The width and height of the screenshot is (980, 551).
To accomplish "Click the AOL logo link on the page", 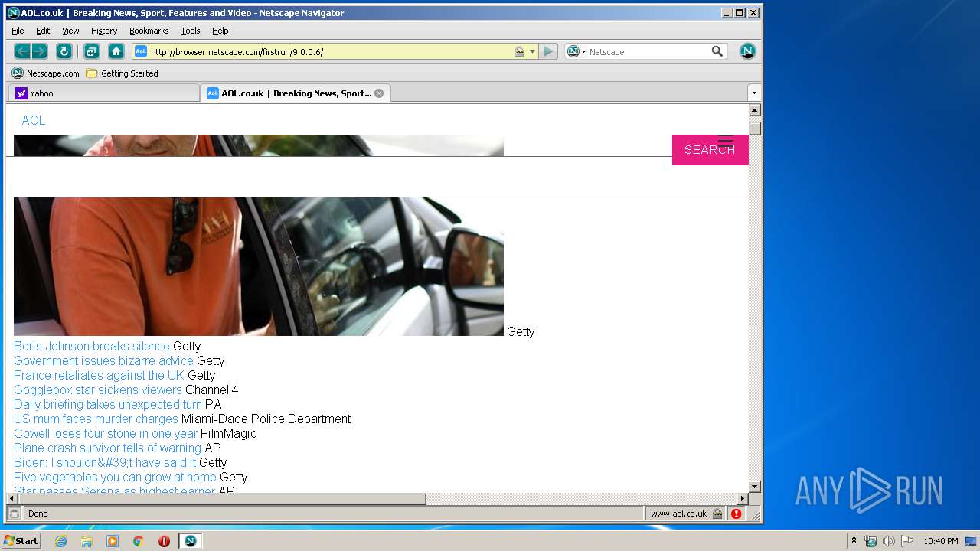I will pyautogui.click(x=34, y=120).
